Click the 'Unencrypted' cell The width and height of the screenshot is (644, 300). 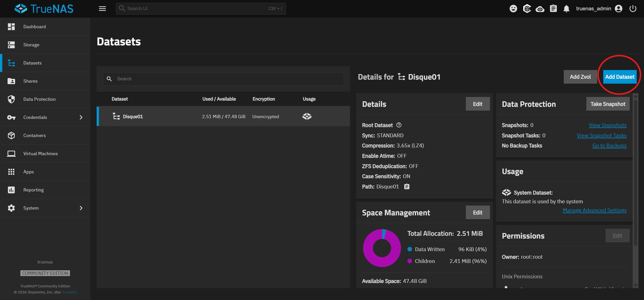click(x=266, y=117)
